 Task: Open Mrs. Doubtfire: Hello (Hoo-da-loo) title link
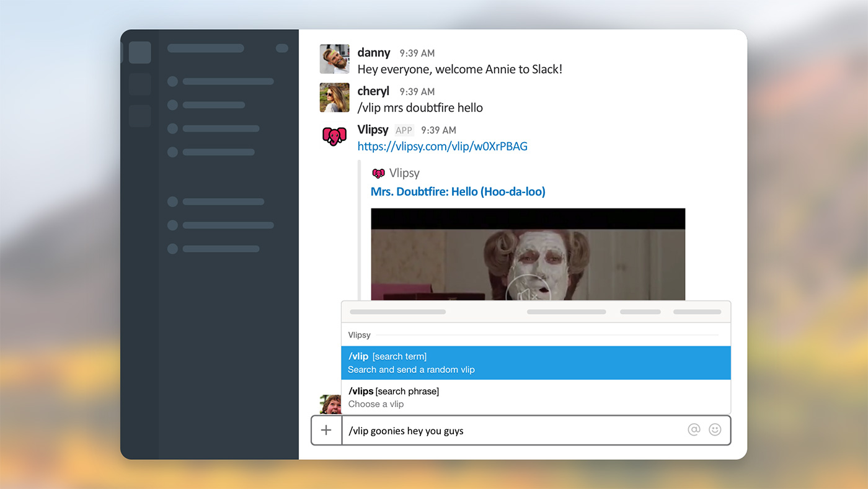pos(458,192)
